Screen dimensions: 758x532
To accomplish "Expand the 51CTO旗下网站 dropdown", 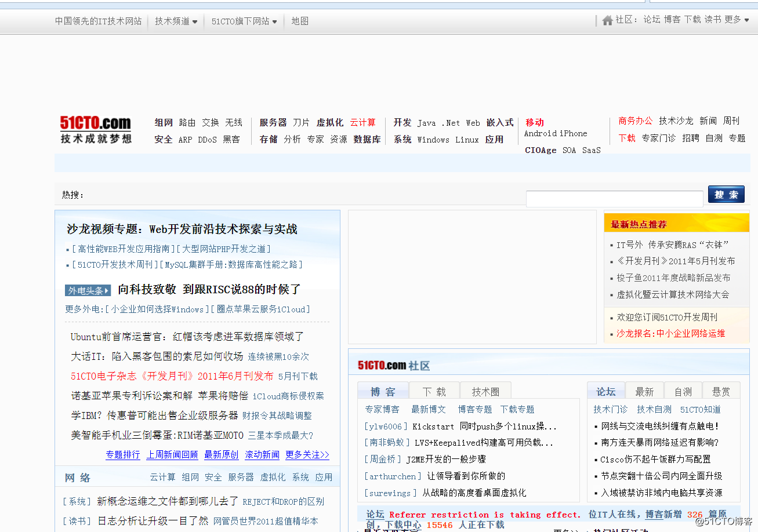I will [x=244, y=21].
